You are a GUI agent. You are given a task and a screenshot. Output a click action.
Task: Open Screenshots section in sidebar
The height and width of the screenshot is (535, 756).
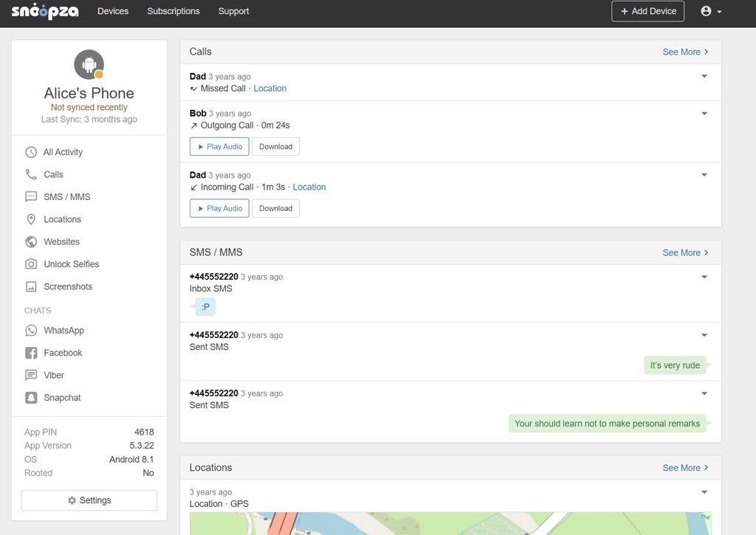point(67,286)
